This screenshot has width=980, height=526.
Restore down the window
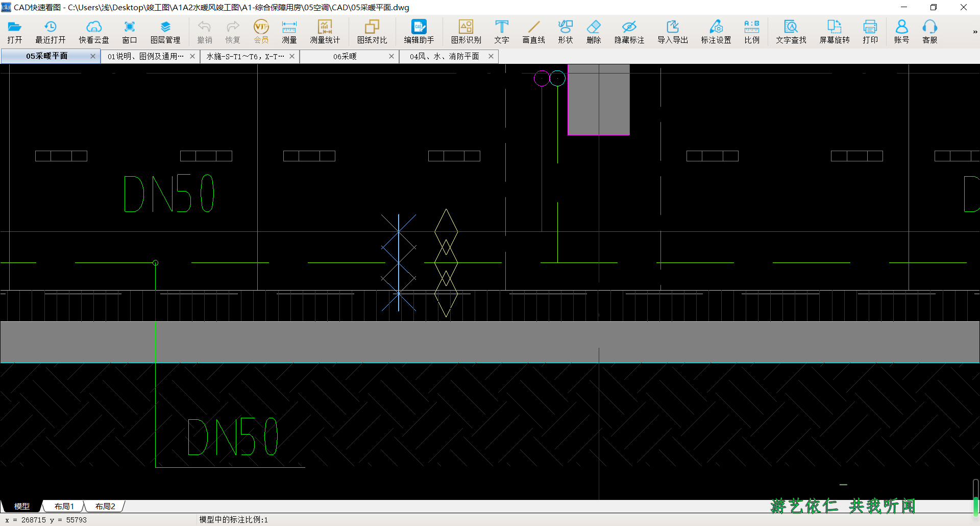pos(934,7)
